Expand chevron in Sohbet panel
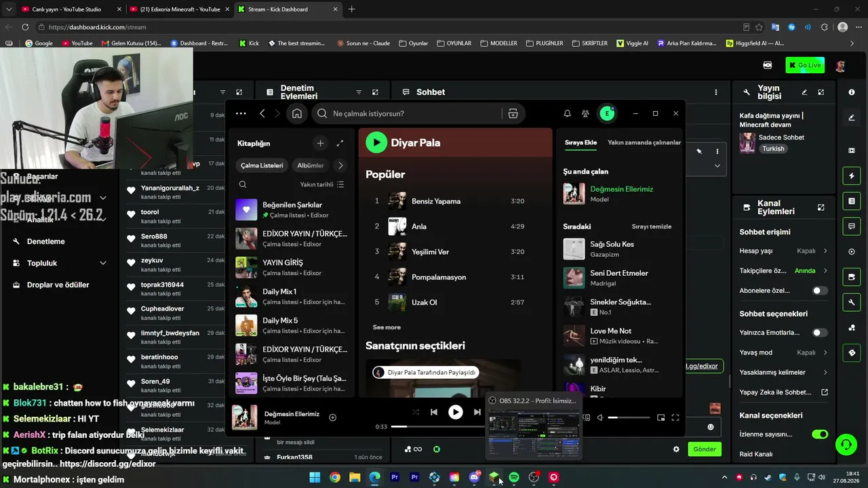Viewport: 868px width, 488px height. point(717,166)
